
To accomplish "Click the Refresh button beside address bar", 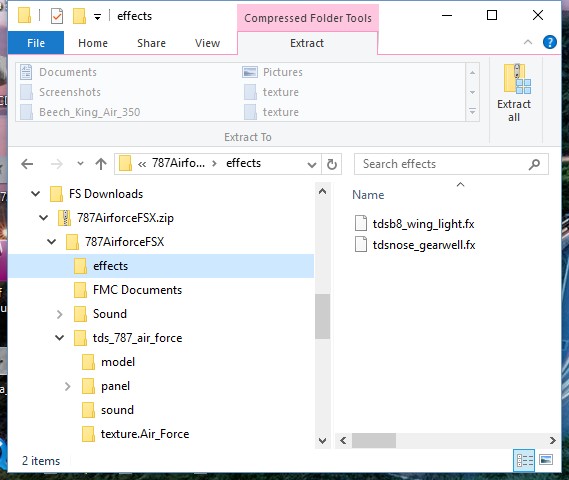I will pyautogui.click(x=332, y=164).
